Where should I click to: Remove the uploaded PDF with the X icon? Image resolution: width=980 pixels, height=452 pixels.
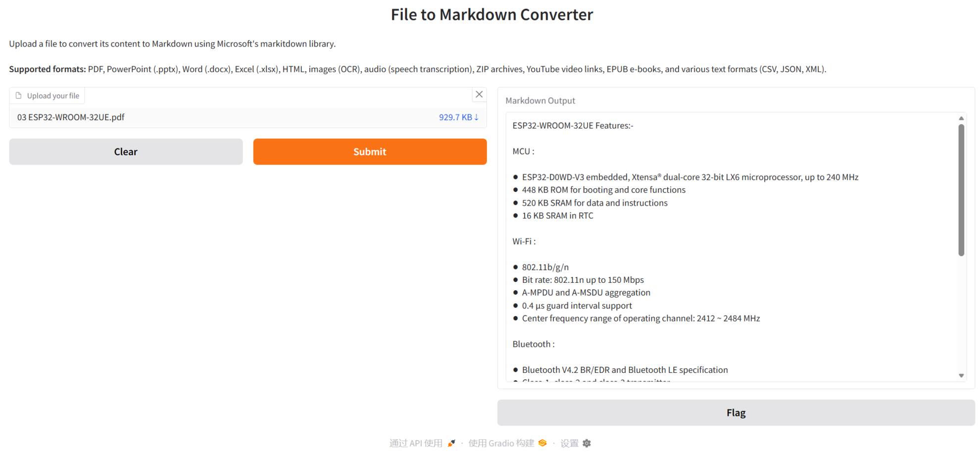tap(479, 94)
